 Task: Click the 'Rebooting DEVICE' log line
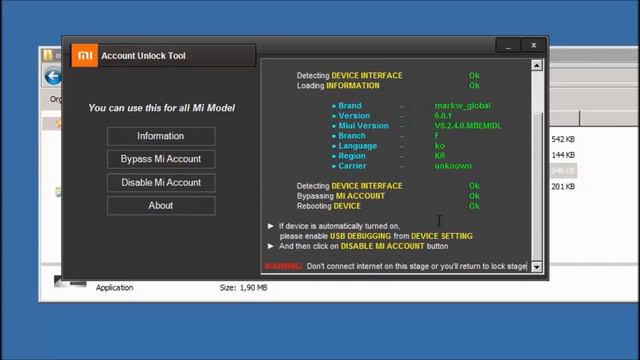329,206
